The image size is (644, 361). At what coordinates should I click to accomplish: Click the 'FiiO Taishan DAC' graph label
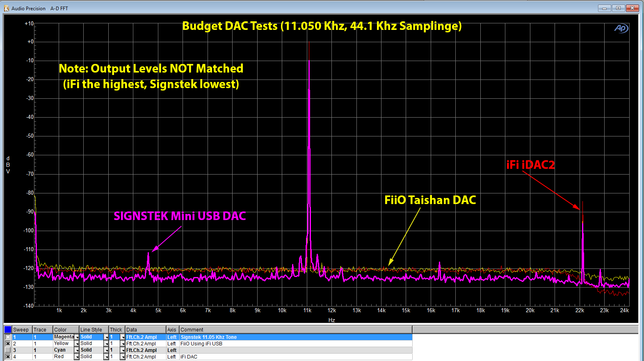430,200
